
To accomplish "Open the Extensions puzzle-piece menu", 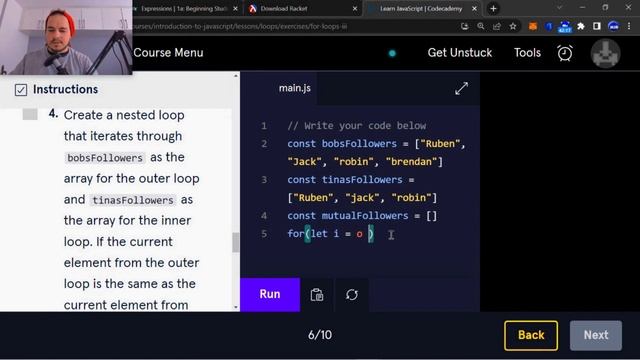I will coord(581,27).
